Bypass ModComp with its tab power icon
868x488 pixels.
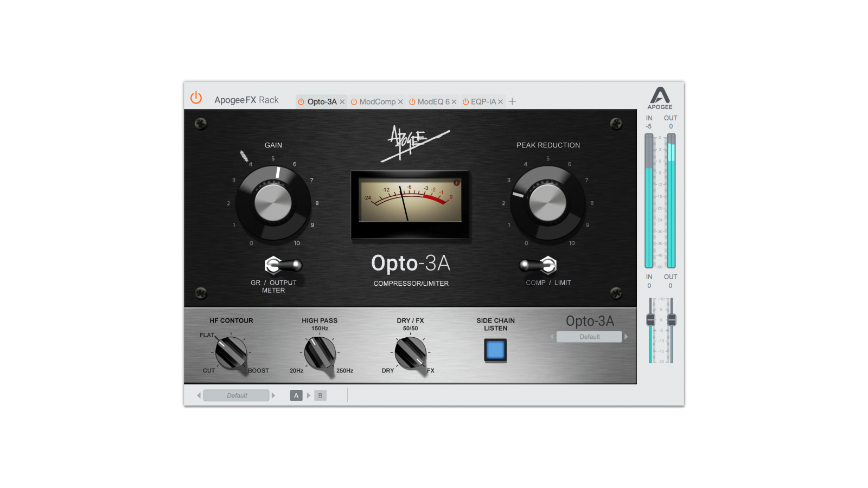point(354,101)
